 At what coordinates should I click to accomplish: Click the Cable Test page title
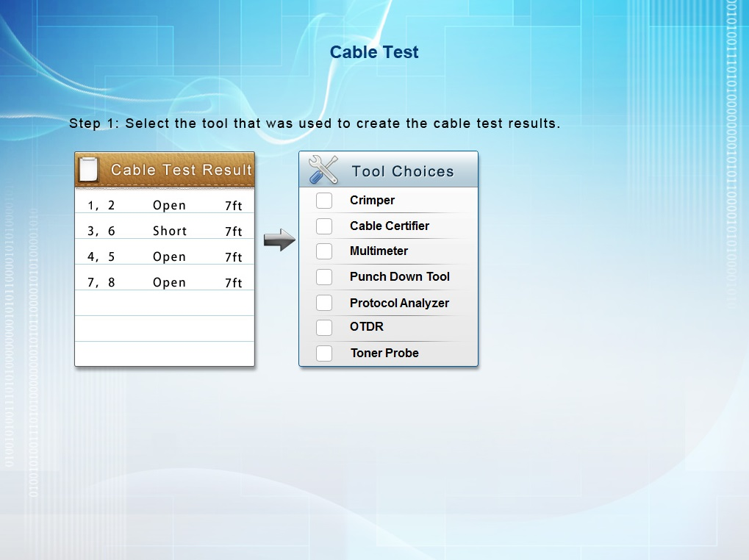pos(374,52)
